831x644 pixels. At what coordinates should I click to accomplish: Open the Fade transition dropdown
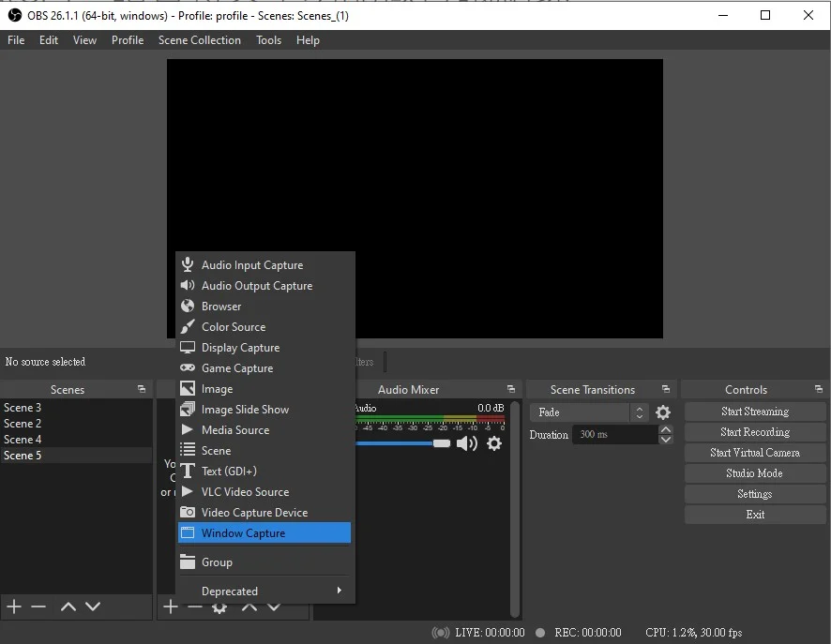[x=589, y=412]
